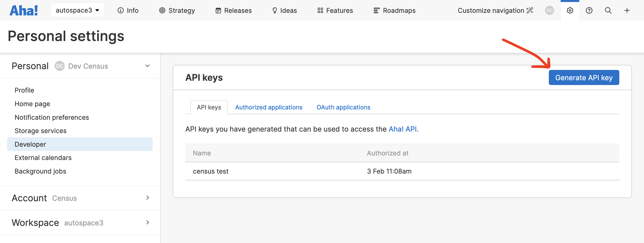Select Notification preferences in sidebar
The image size is (644, 243).
click(52, 117)
